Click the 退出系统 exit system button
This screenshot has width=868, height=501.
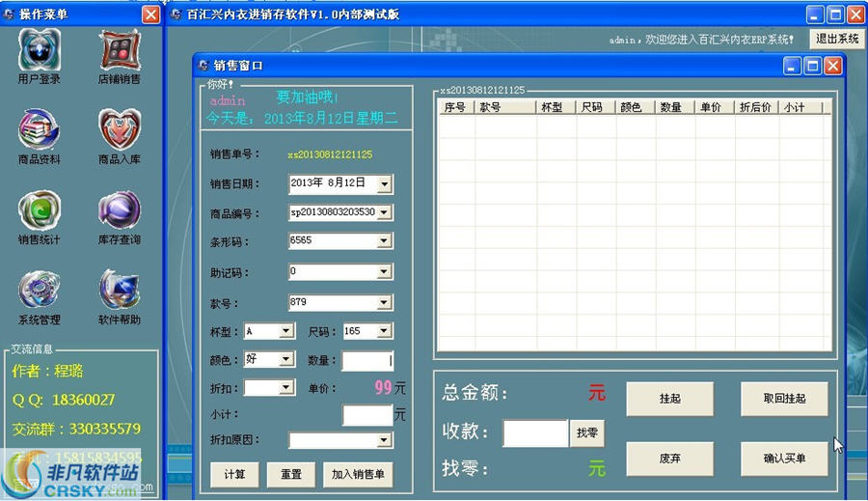[836, 39]
